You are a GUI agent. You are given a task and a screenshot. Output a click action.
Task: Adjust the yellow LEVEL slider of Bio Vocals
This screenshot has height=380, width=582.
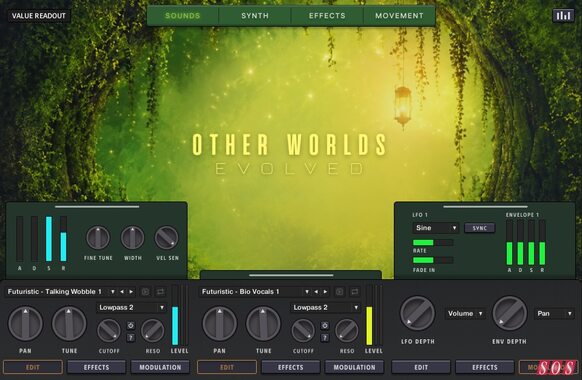pos(369,315)
